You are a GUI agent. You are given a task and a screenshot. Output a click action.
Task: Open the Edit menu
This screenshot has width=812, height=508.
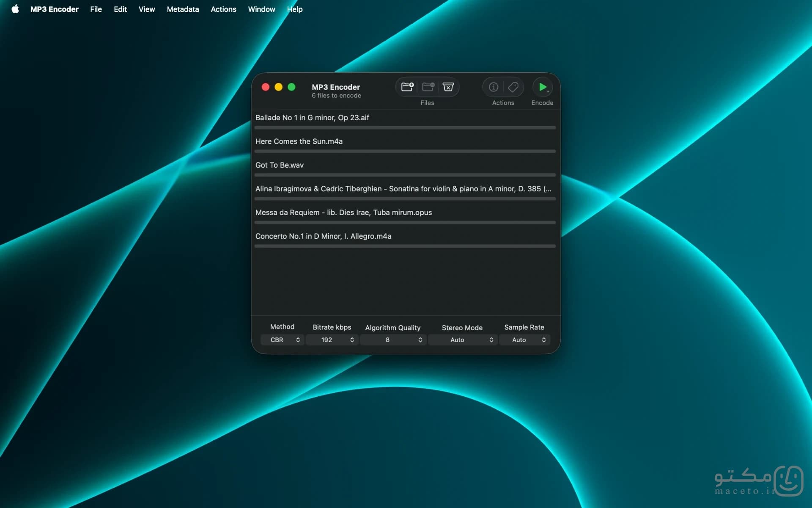point(120,9)
